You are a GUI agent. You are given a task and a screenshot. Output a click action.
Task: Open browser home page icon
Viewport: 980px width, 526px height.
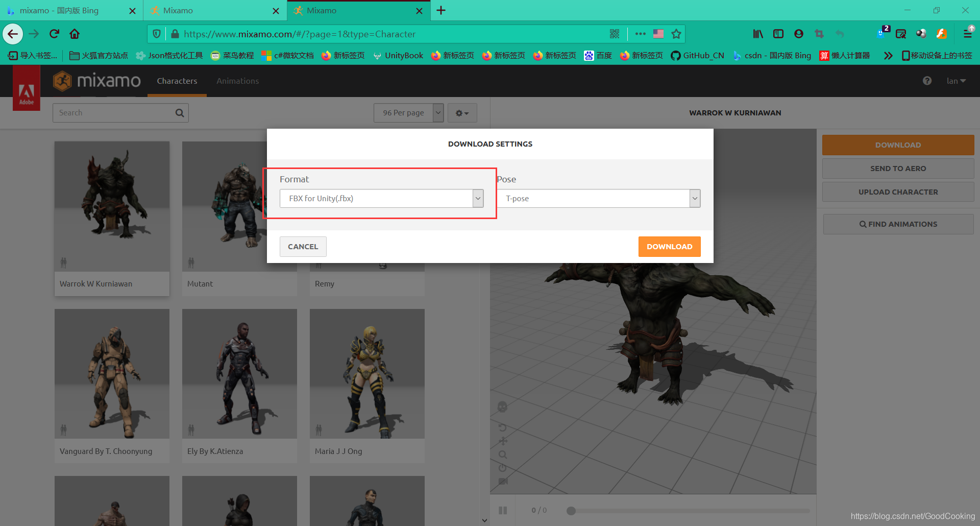(x=75, y=34)
